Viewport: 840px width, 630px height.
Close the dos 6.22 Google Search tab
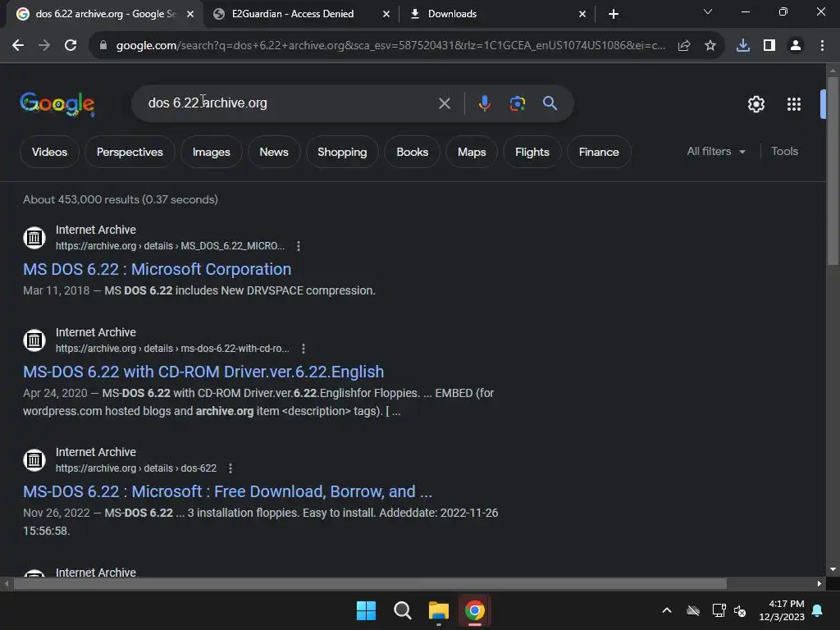pos(190,15)
